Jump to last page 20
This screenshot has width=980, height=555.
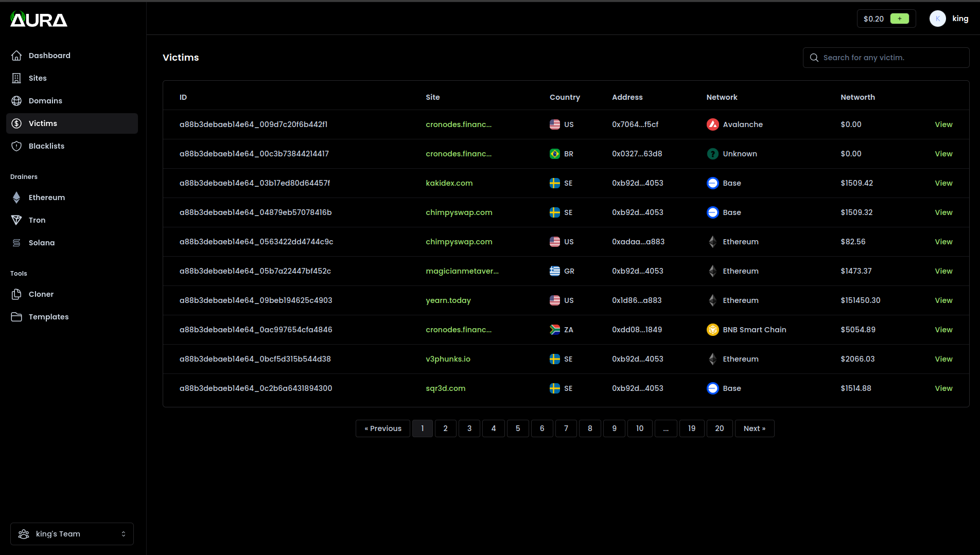click(720, 428)
